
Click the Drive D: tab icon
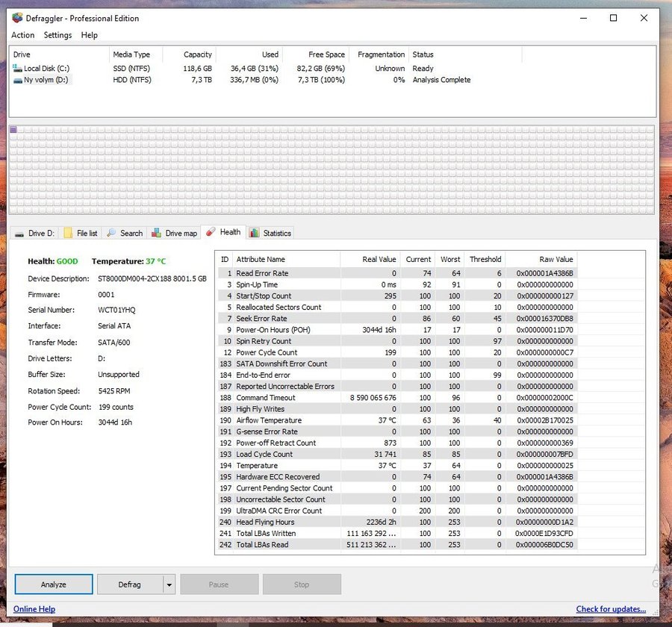19,234
